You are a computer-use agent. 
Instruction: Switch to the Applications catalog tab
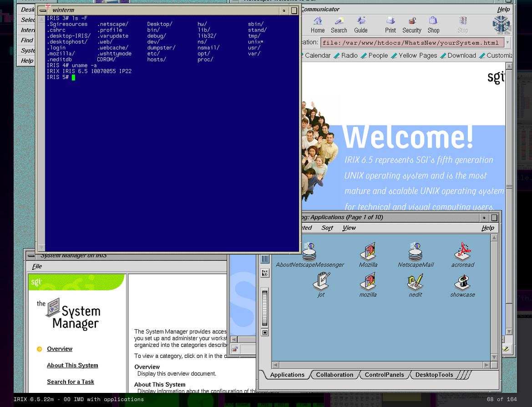point(287,375)
